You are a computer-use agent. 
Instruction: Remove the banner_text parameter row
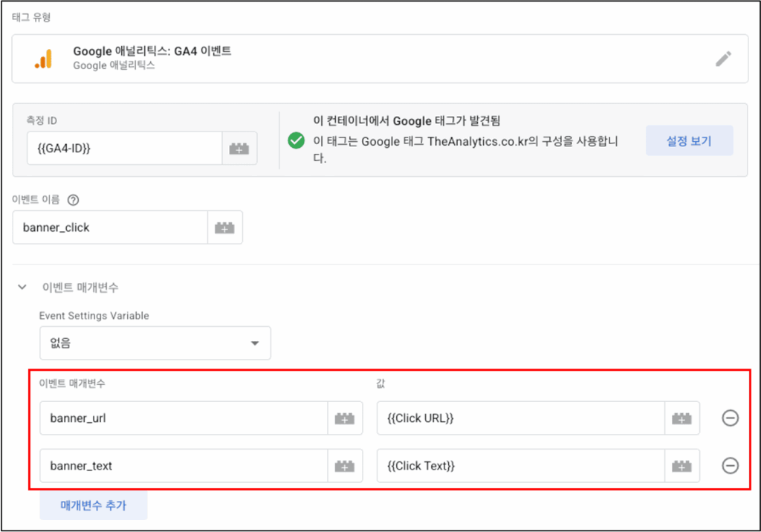tap(730, 466)
